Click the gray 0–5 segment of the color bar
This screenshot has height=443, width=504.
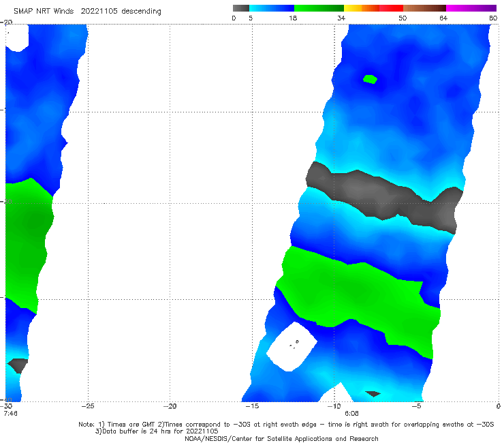tap(241, 8)
